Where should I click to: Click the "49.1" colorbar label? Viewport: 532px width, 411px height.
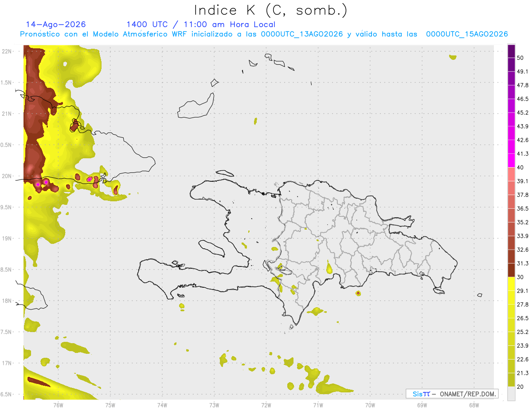[x=523, y=71]
